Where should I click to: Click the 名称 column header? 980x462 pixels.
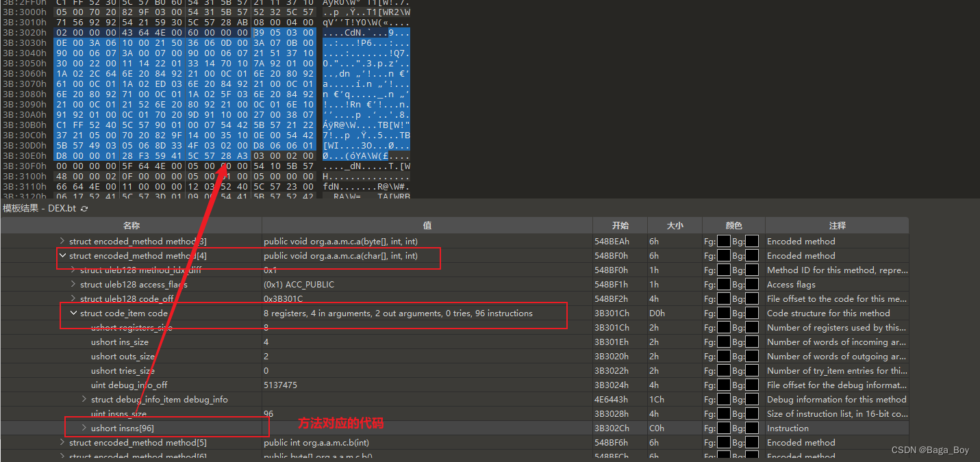point(132,225)
